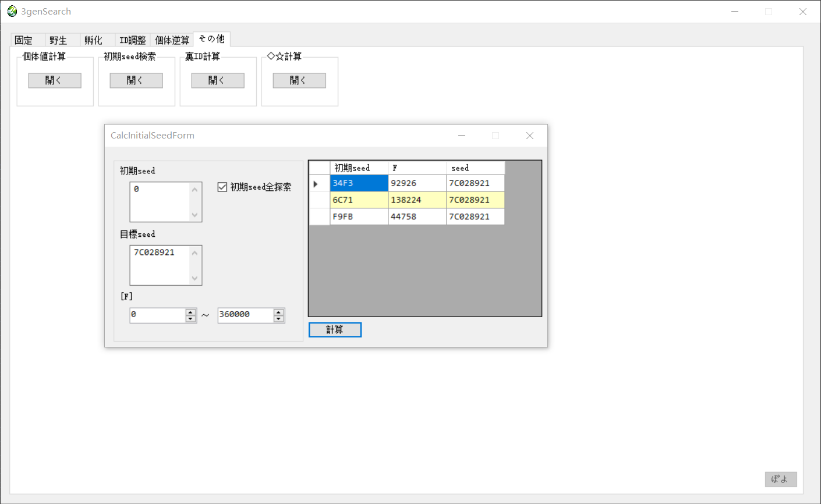This screenshot has height=504, width=821.
Task: Open the ID調整 tab
Action: click(x=133, y=40)
